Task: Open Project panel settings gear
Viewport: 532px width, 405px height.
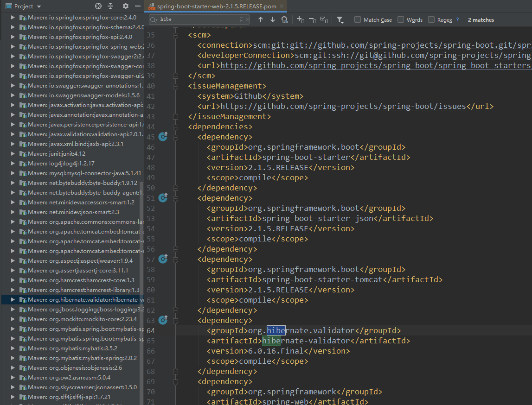Action: click(126, 6)
